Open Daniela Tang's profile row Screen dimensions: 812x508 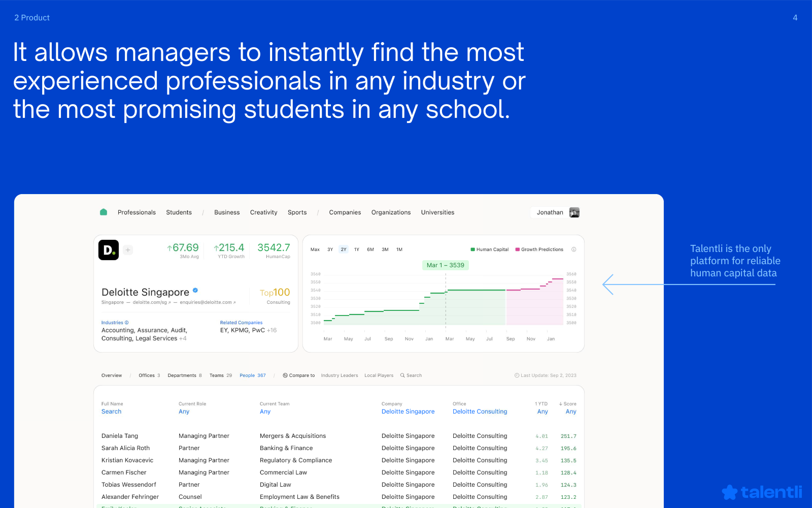[339, 436]
